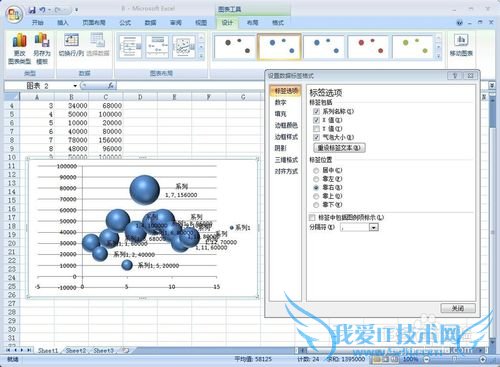The width and height of the screenshot is (500, 367).
Task: Select 靠左 label position radio
Action: pyautogui.click(x=316, y=179)
